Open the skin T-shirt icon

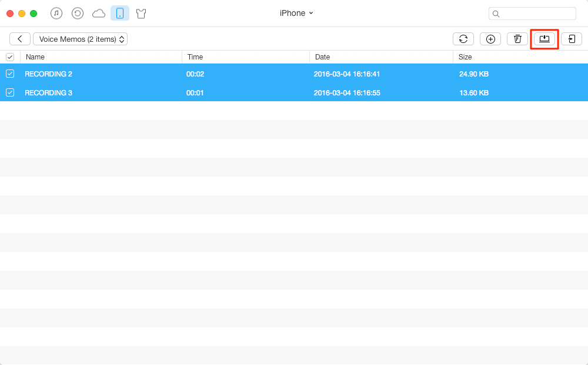(x=141, y=14)
